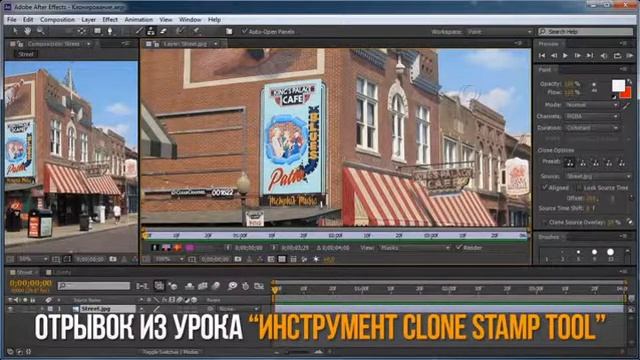Switch to the Street timeline tab
Image resolution: width=640 pixels, height=360 pixels.
24,272
